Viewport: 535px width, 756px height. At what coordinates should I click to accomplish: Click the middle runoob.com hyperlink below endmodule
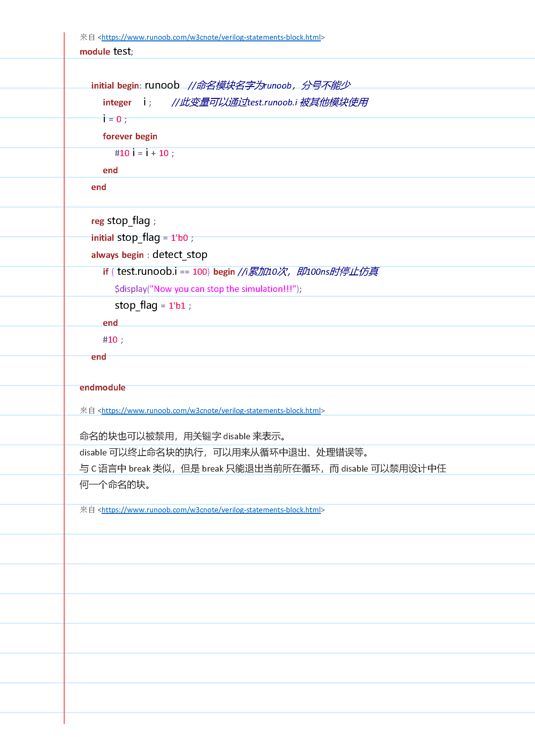point(212,410)
